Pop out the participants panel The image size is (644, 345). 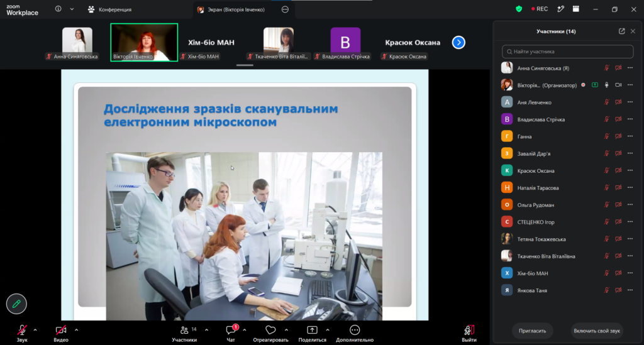(x=622, y=31)
